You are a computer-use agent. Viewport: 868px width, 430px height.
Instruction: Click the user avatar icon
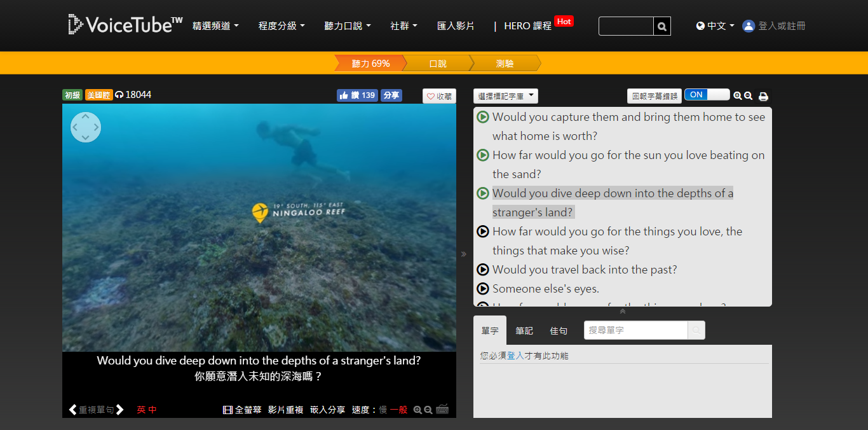(749, 26)
